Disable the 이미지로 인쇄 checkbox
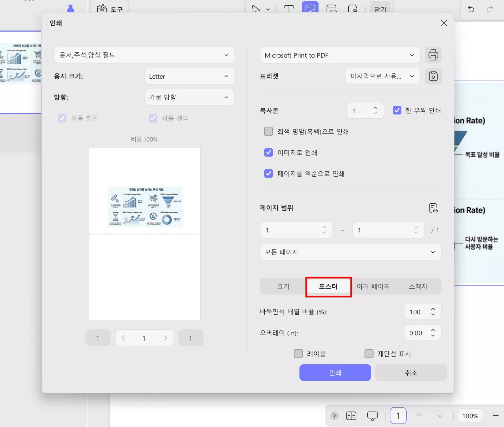The image size is (504, 427). pyautogui.click(x=269, y=152)
